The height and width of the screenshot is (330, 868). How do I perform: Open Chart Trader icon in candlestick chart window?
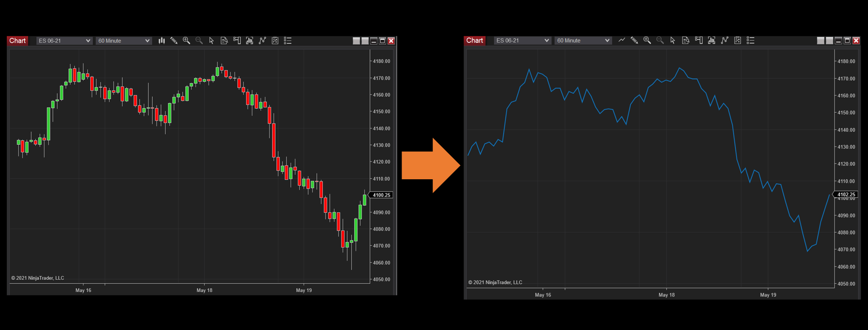click(237, 41)
